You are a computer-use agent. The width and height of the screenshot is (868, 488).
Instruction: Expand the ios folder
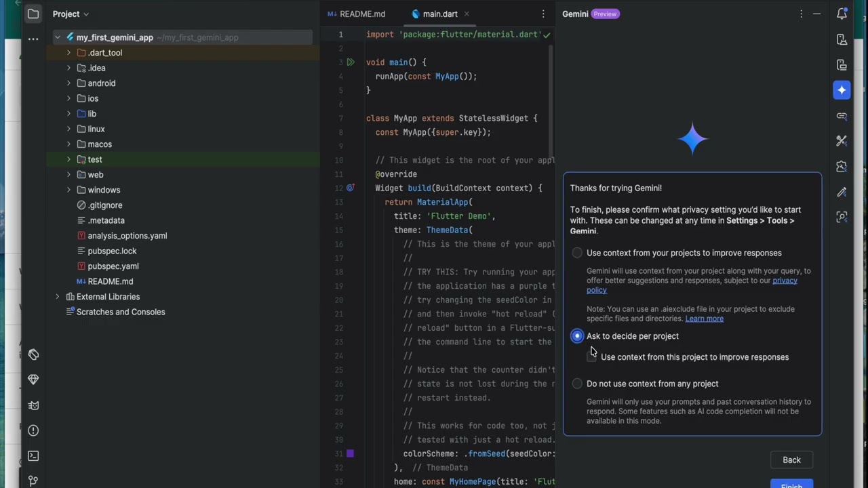coord(68,98)
